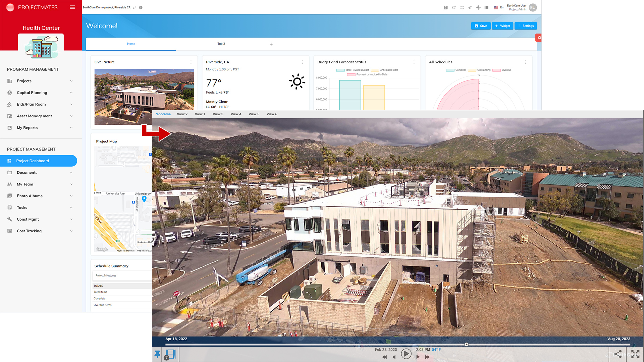Switch to Tab 2 on dashboard
Viewport: 644px width, 362px height.
coord(221,43)
